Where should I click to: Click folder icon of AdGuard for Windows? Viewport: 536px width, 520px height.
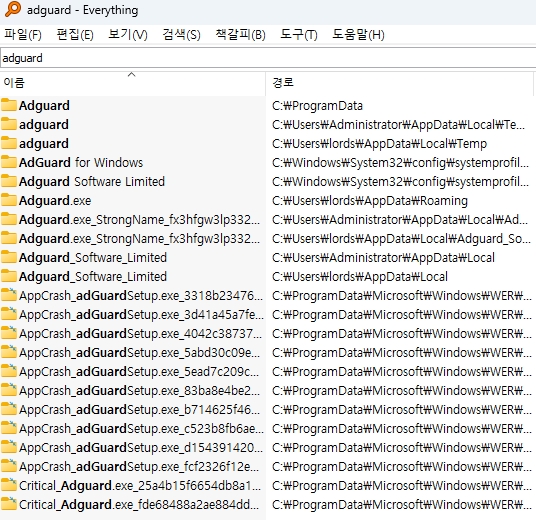coord(9,162)
